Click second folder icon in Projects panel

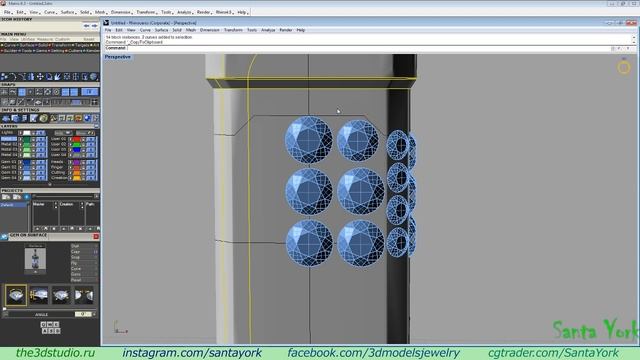click(16, 197)
